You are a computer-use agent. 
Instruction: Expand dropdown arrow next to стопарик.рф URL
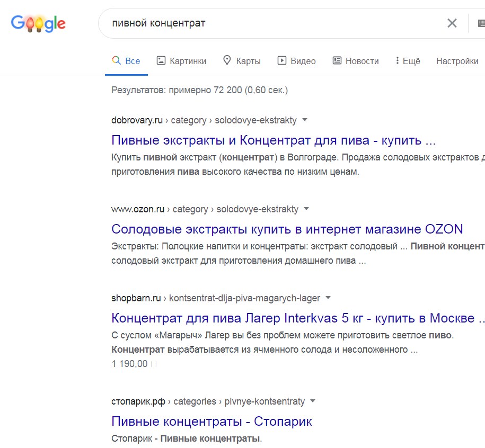(313, 401)
